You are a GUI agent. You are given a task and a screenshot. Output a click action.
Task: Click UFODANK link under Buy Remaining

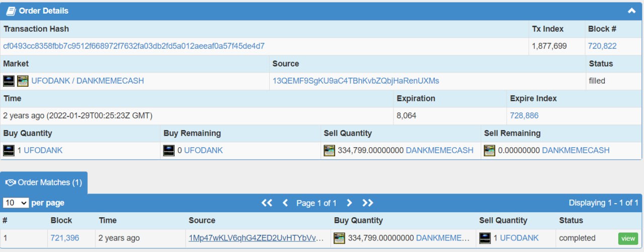[203, 150]
